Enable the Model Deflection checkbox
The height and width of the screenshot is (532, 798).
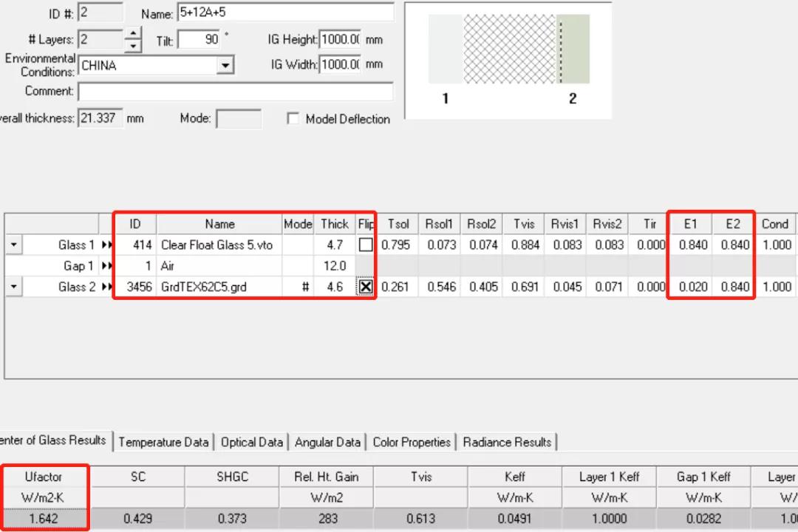pyautogui.click(x=293, y=119)
